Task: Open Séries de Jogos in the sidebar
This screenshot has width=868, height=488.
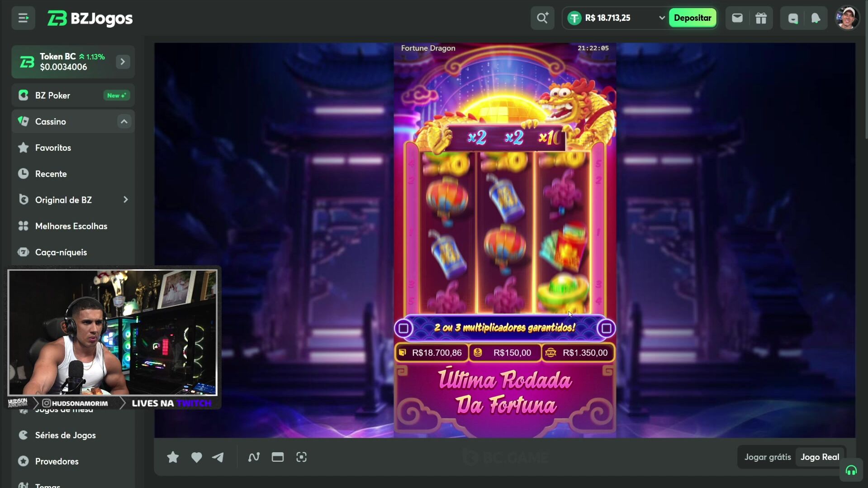Action: coord(73,435)
